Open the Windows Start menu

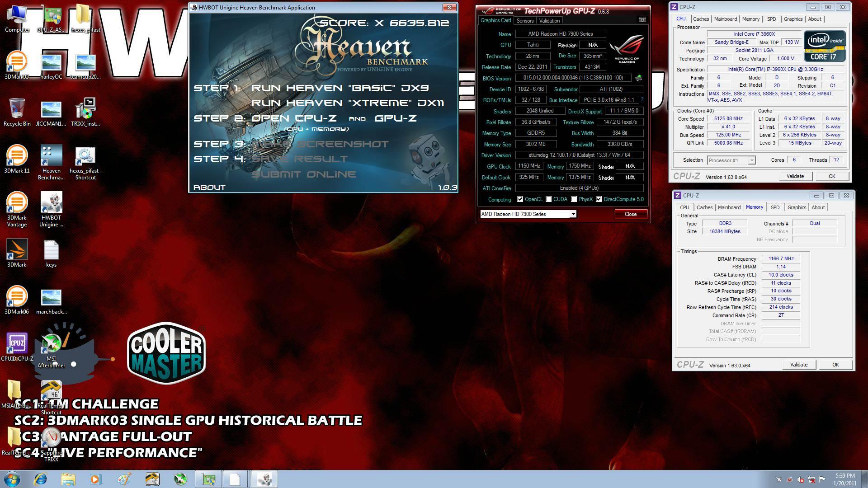pos(12,479)
